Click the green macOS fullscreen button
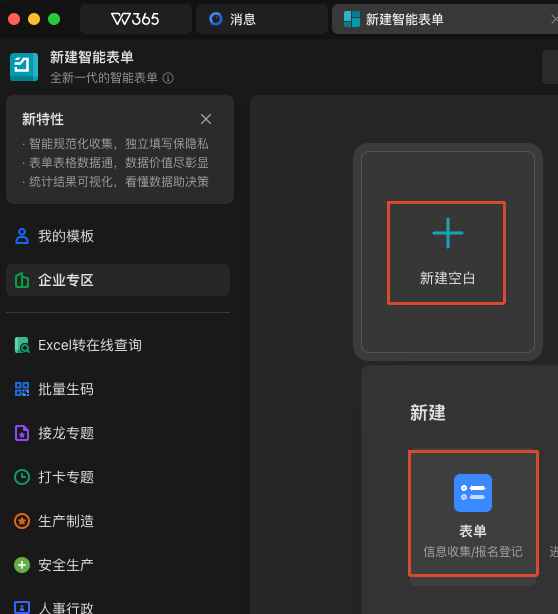 coord(54,19)
